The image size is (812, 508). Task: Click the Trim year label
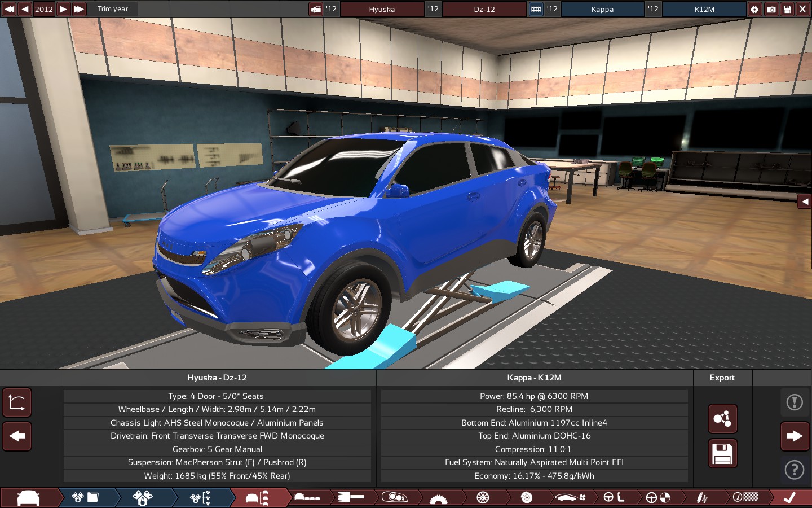[x=113, y=9]
